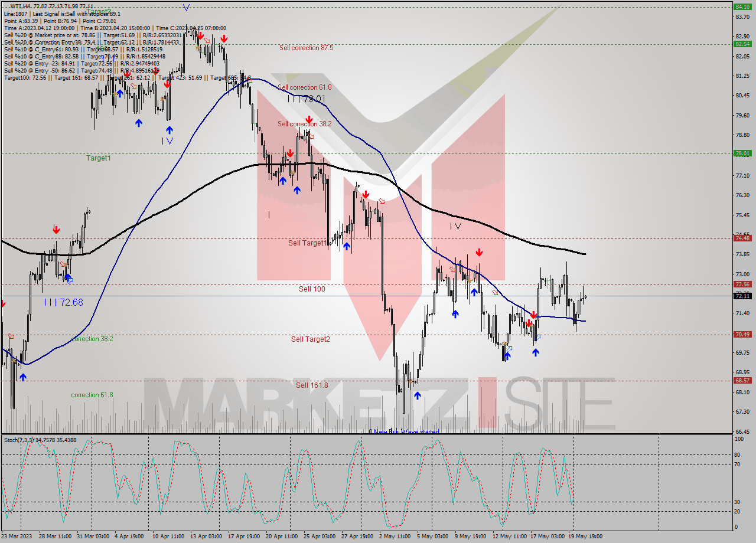
Task: Click the current price 72.11 tag
Action: [742, 296]
